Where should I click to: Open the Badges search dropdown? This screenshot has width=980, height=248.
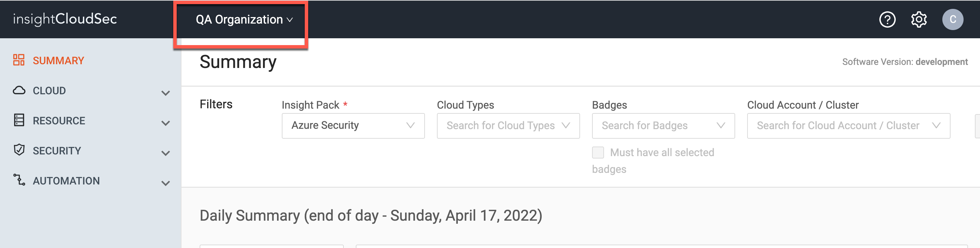[x=663, y=126]
